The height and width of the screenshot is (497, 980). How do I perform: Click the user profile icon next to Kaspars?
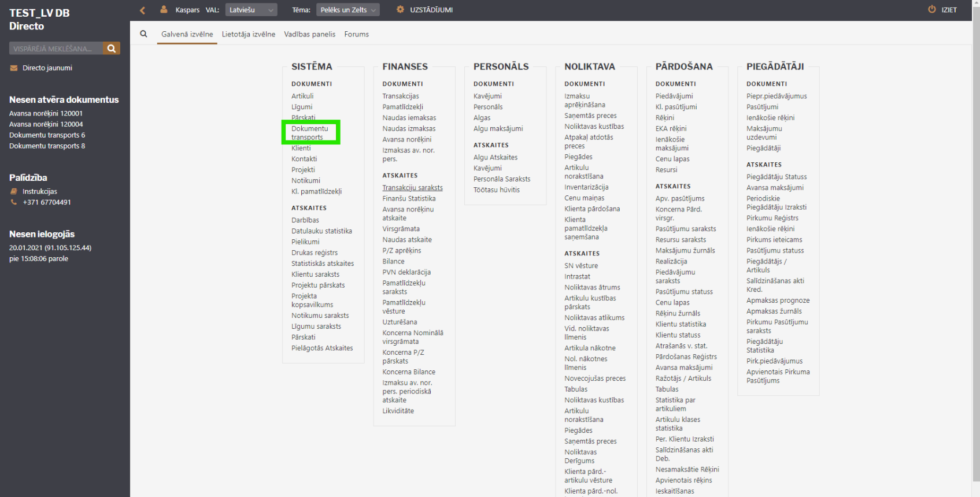(164, 10)
